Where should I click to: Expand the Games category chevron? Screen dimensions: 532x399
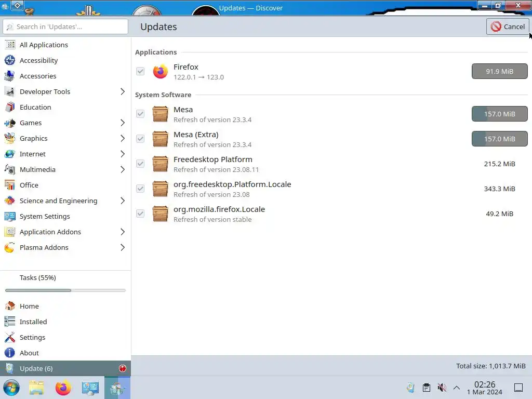point(123,123)
